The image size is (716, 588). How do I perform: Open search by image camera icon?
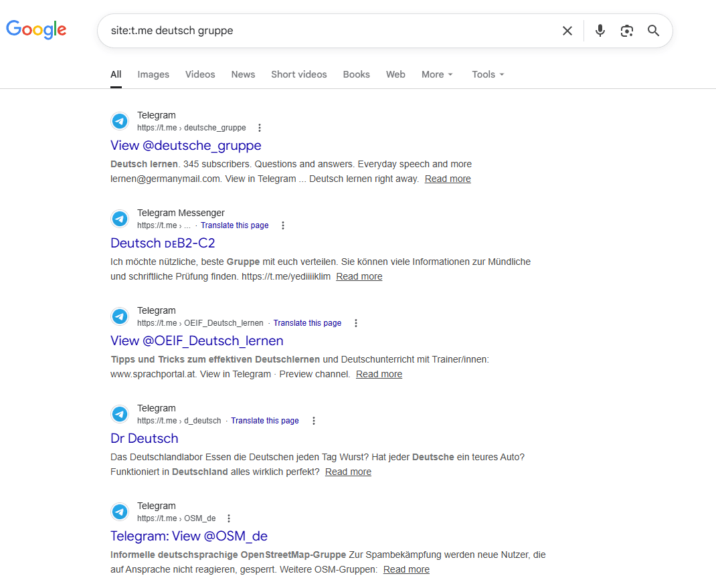[x=626, y=31]
